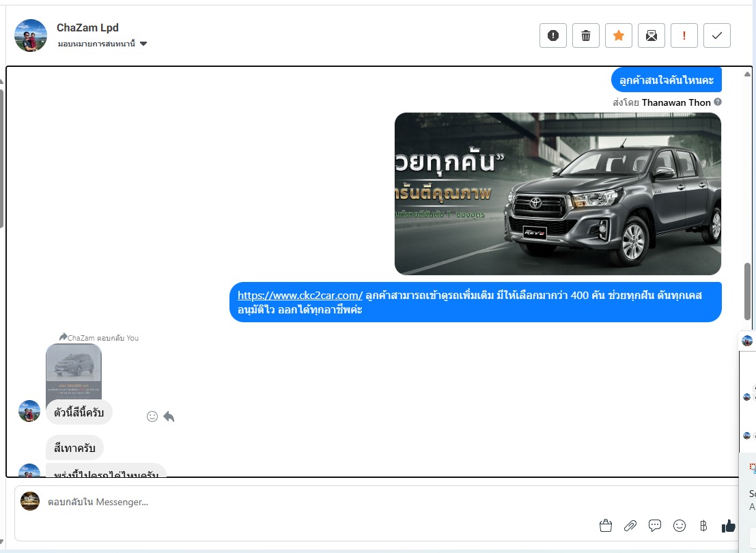Open ChaZam Lpd profile picture in header

pos(31,36)
